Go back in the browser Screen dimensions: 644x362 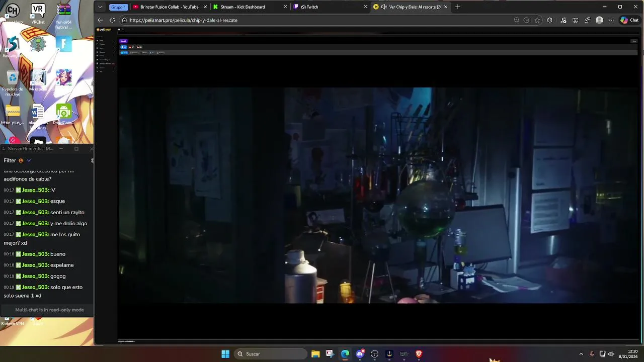click(100, 20)
